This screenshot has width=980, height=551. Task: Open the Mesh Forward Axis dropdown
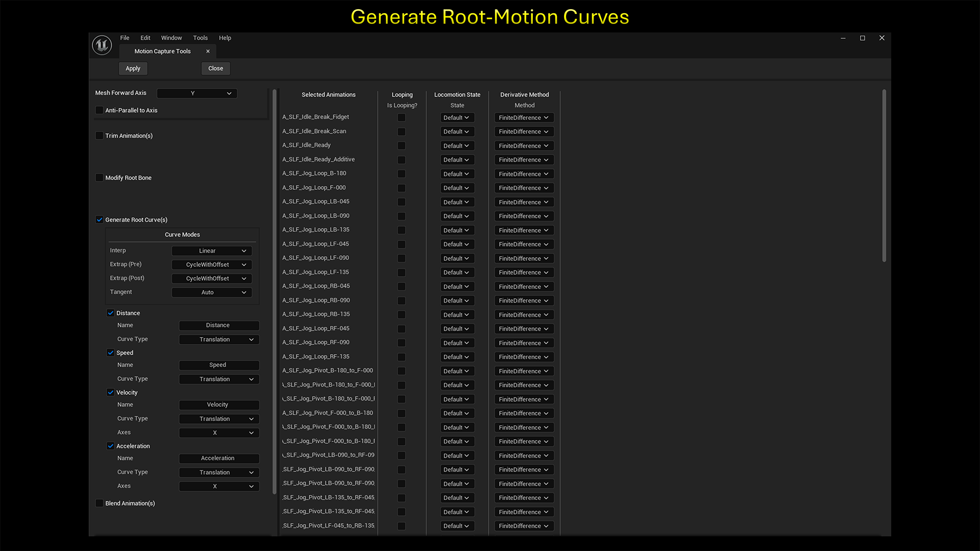197,93
